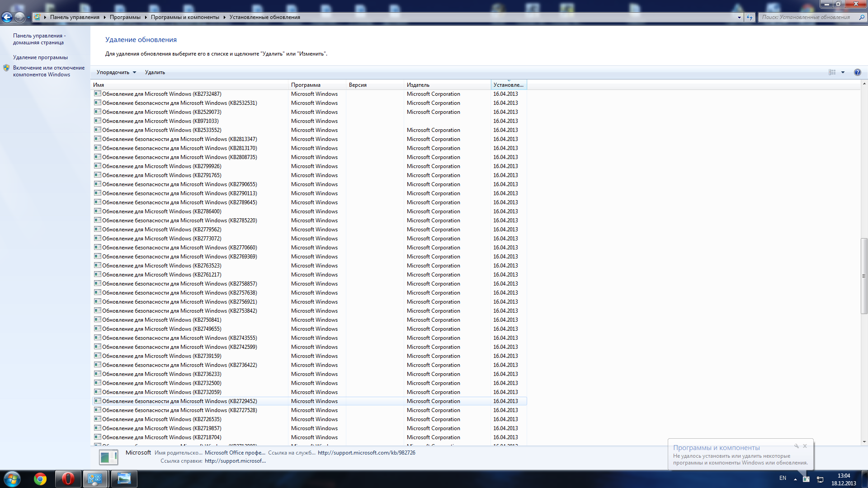Open the Windows Start menu
Viewport: 868px width, 488px height.
pos(12,479)
